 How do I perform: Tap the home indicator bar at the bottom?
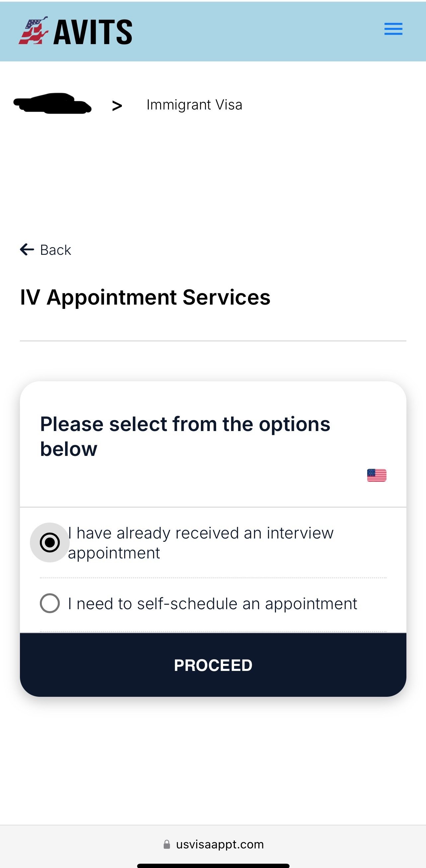pos(213,865)
